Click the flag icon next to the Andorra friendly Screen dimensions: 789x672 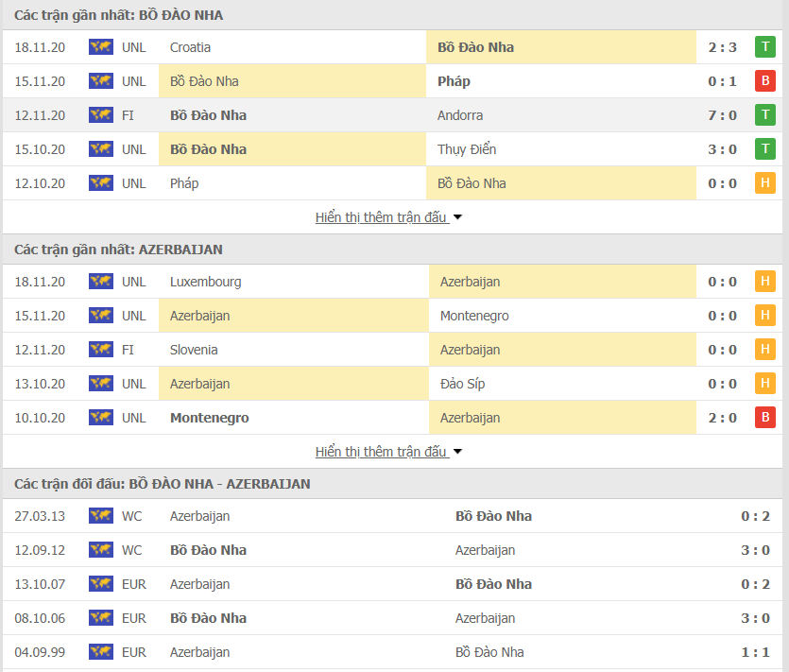[100, 114]
